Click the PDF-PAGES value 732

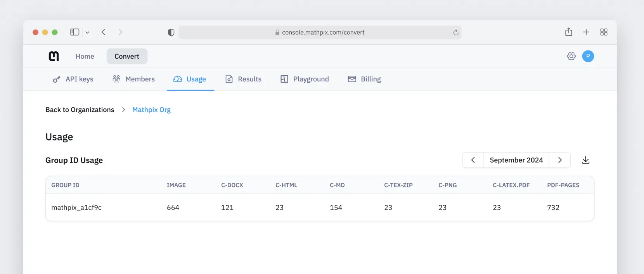pos(553,208)
